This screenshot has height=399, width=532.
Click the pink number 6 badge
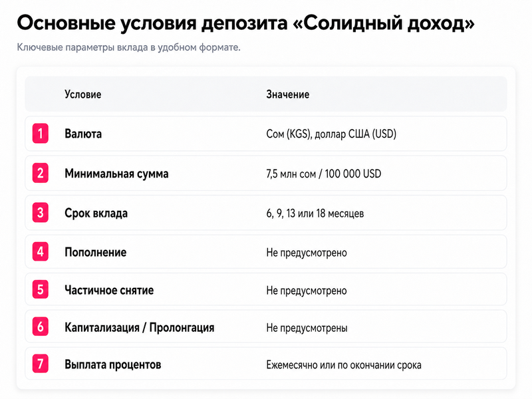(41, 327)
